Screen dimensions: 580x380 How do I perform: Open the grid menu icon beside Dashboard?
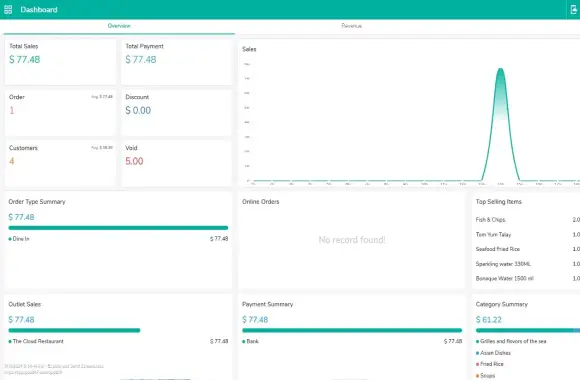pyautogui.click(x=8, y=10)
